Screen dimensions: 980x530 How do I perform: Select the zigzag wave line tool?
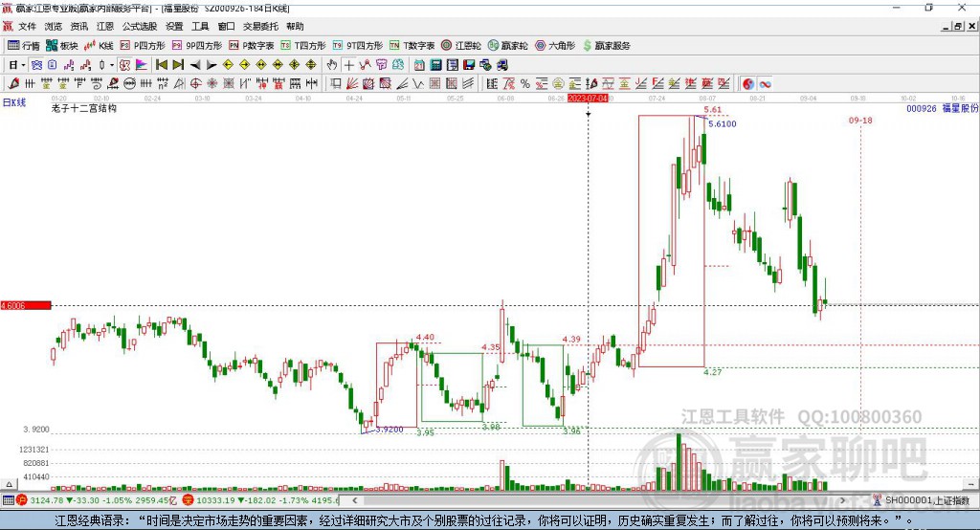pos(418,84)
